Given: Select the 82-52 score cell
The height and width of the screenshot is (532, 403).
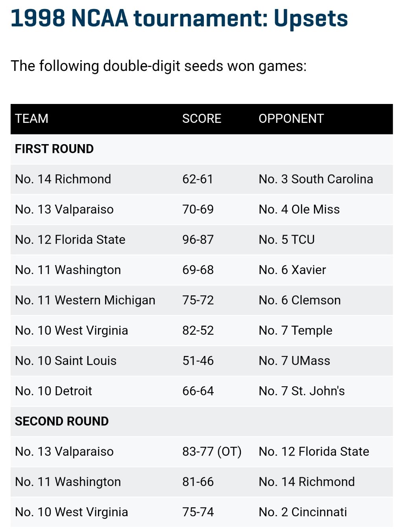Looking at the screenshot, I should [x=198, y=330].
